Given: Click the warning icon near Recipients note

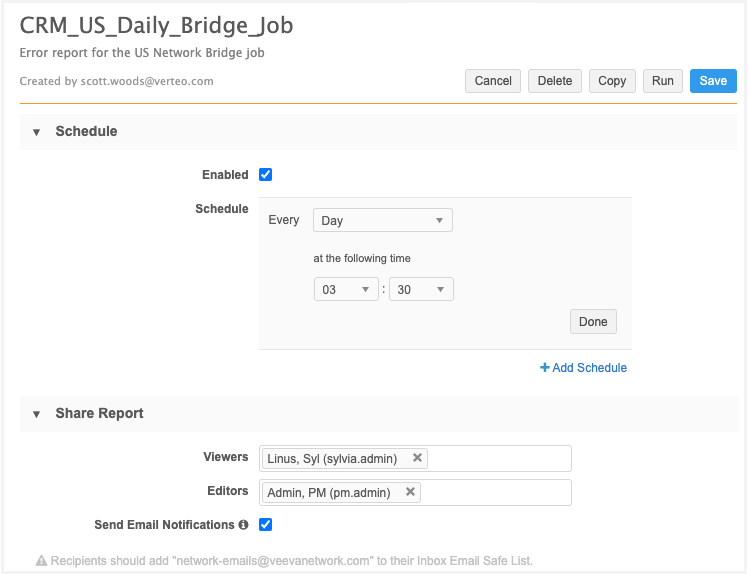Looking at the screenshot, I should coord(42,561).
